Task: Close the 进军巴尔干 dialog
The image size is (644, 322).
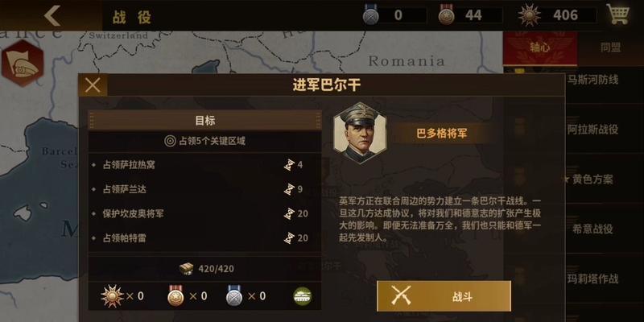Action: (93, 85)
